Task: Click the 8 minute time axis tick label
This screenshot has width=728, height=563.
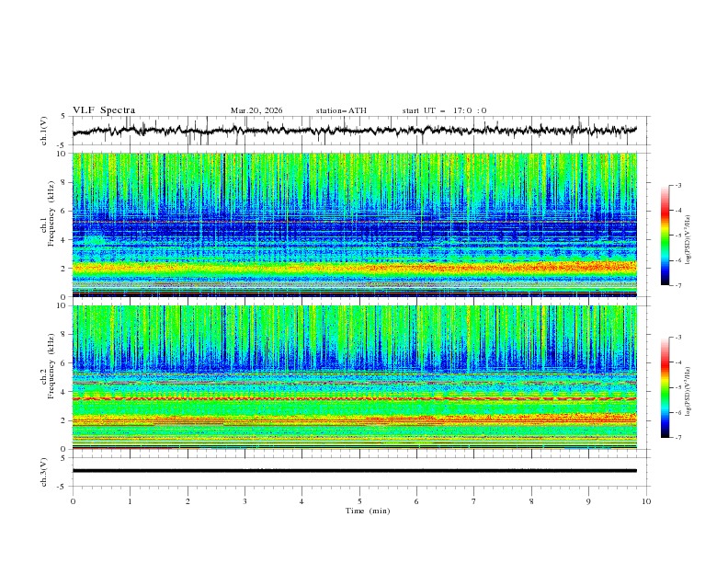Action: 531,501
